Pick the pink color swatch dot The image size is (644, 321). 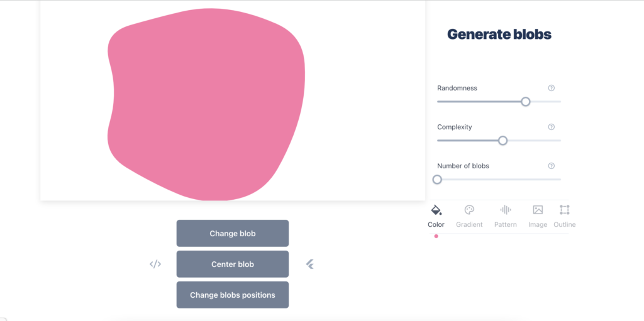pyautogui.click(x=436, y=236)
